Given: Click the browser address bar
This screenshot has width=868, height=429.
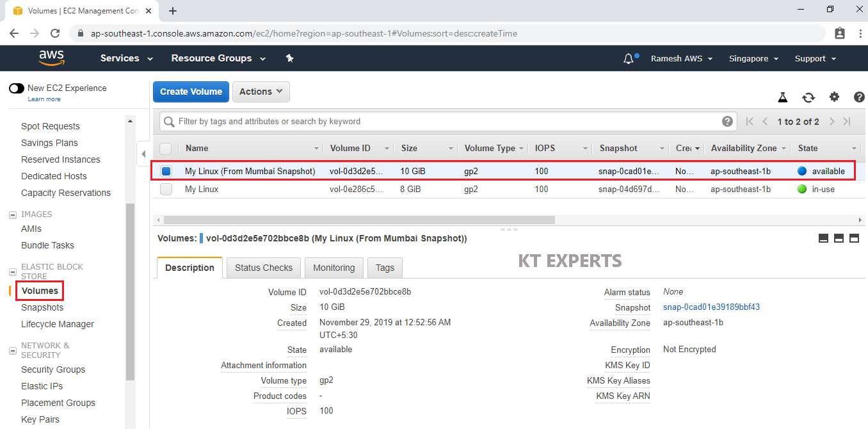Looking at the screenshot, I should [x=448, y=33].
